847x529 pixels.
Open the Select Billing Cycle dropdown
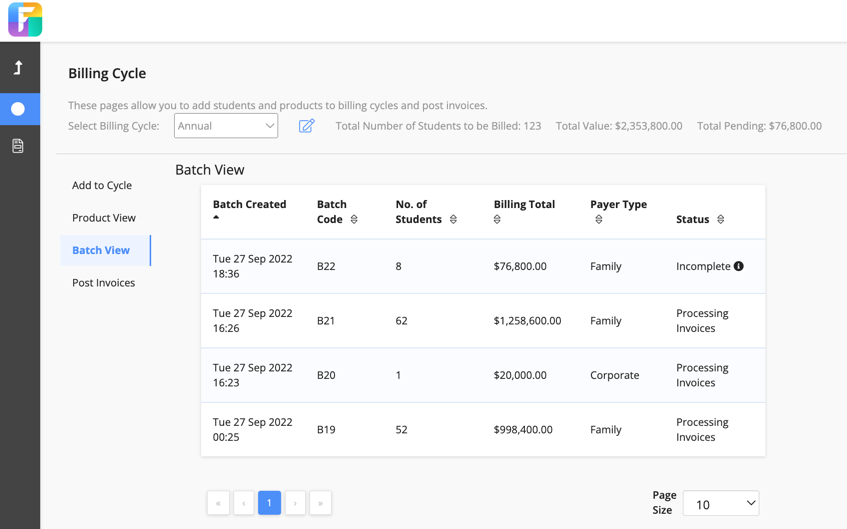click(x=226, y=126)
